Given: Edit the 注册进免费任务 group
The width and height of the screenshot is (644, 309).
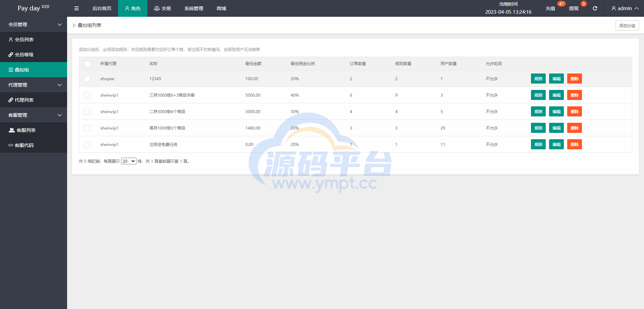Looking at the screenshot, I should [x=556, y=145].
